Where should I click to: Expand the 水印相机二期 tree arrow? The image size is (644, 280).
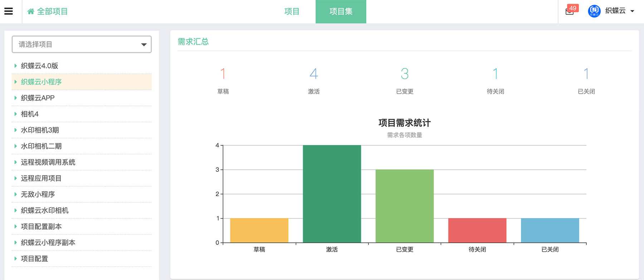[x=15, y=146]
